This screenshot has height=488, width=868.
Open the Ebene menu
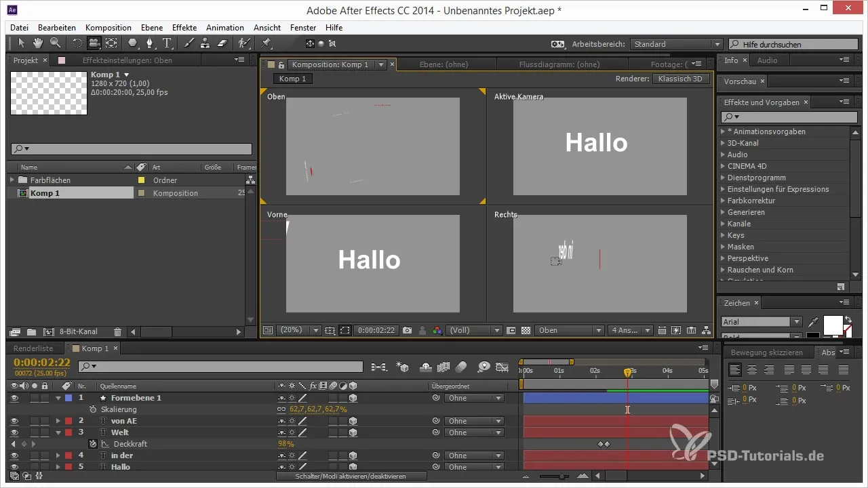[153, 28]
